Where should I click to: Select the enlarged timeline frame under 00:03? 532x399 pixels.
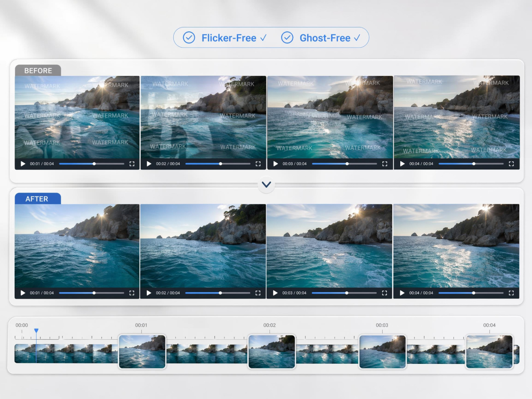(382, 352)
